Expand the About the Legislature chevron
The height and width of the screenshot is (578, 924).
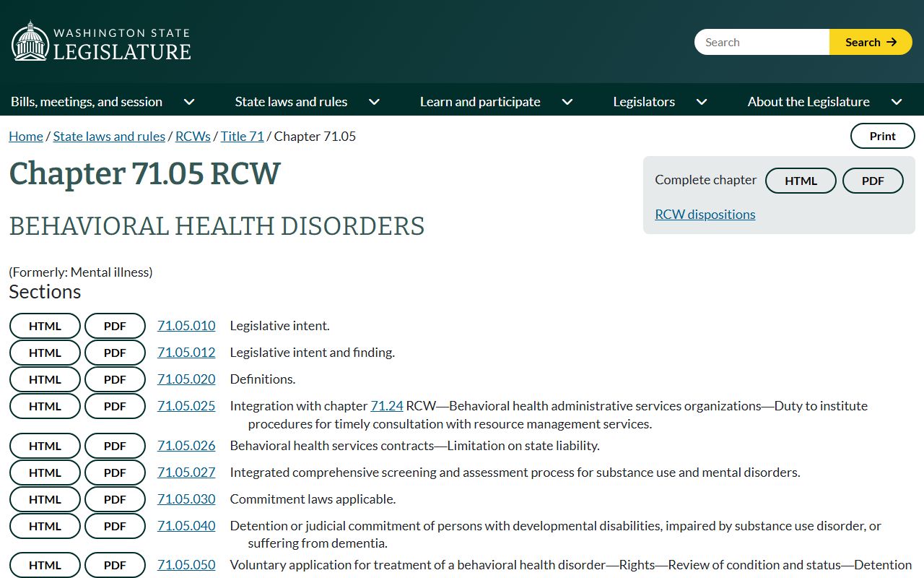(897, 102)
